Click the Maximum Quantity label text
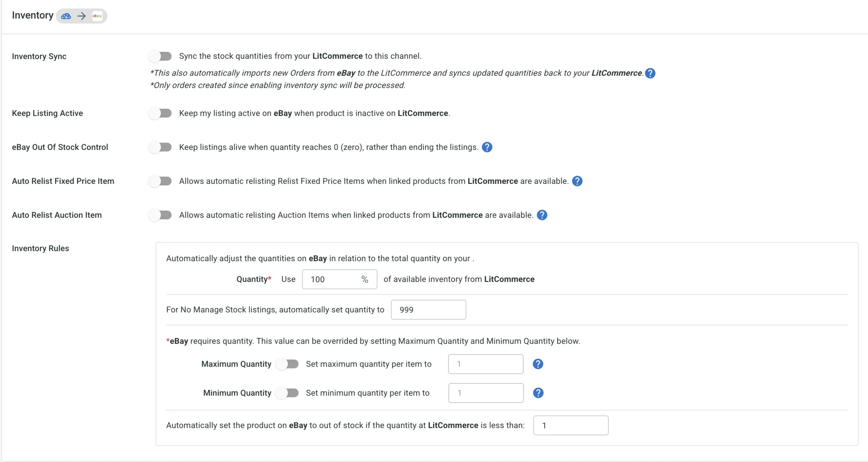The image size is (868, 462). (236, 364)
